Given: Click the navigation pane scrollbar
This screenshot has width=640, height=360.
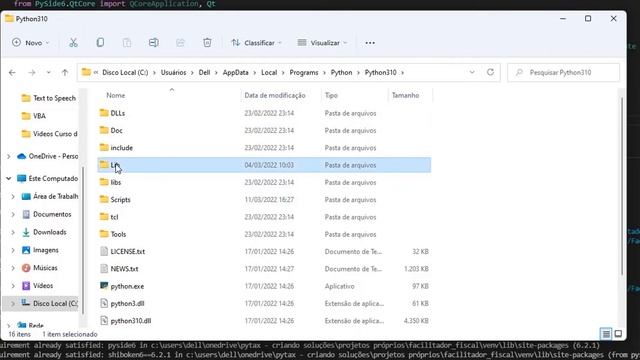Looking at the screenshot, I should 83,240.
